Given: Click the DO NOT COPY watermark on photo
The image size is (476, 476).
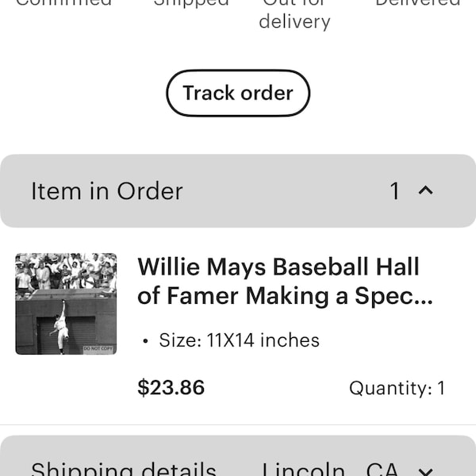Looking at the screenshot, I should point(98,348).
